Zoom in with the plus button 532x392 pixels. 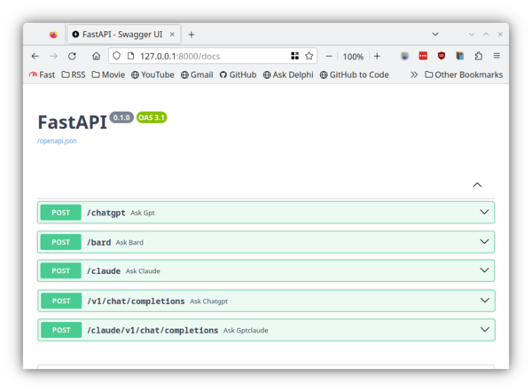tap(377, 57)
